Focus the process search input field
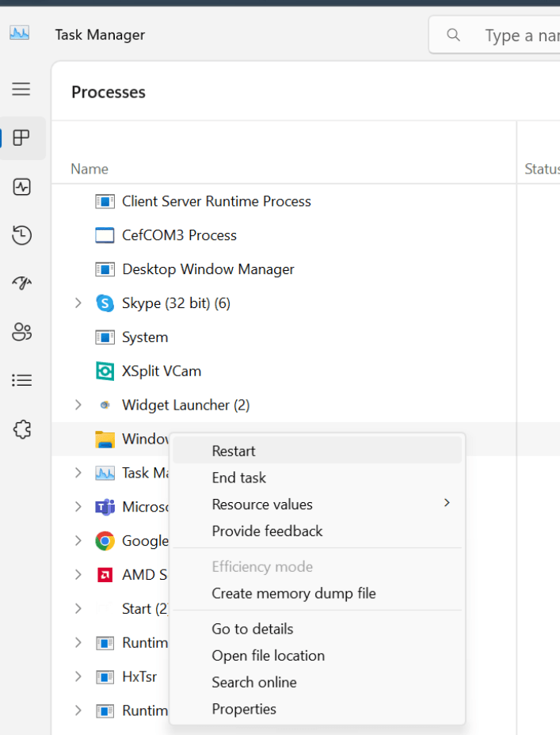This screenshot has width=560, height=735. (x=494, y=35)
